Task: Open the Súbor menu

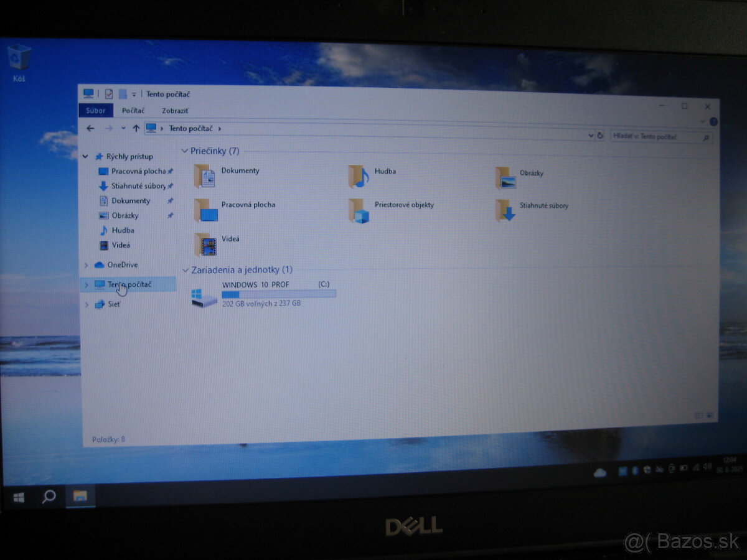Action: (x=95, y=110)
